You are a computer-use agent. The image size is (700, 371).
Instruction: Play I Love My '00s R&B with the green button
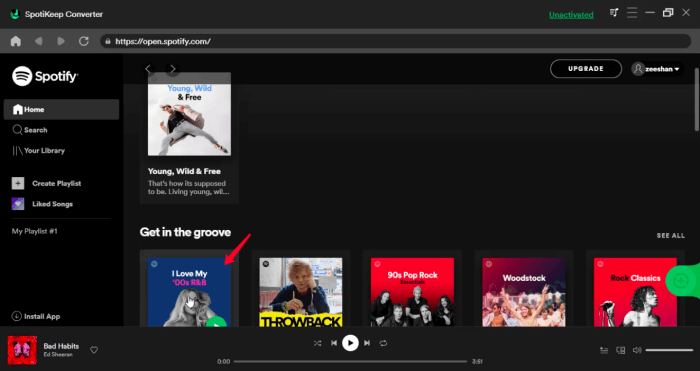click(x=217, y=322)
